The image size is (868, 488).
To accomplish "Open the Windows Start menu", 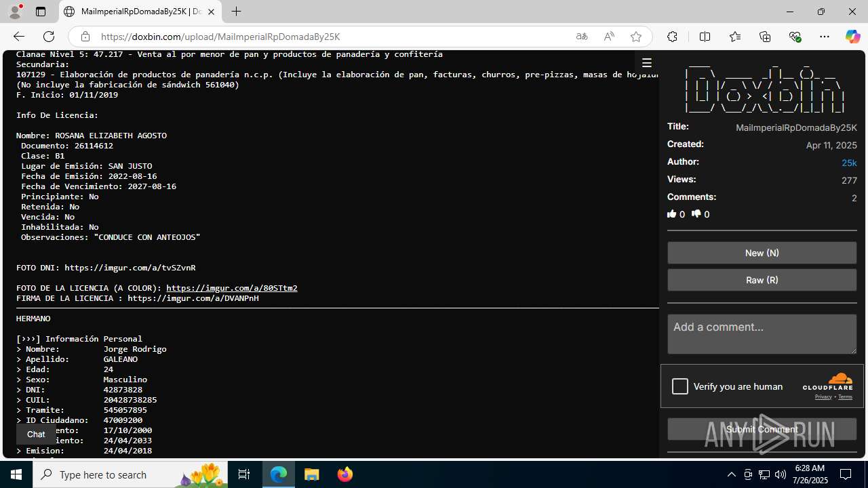I will (x=16, y=474).
